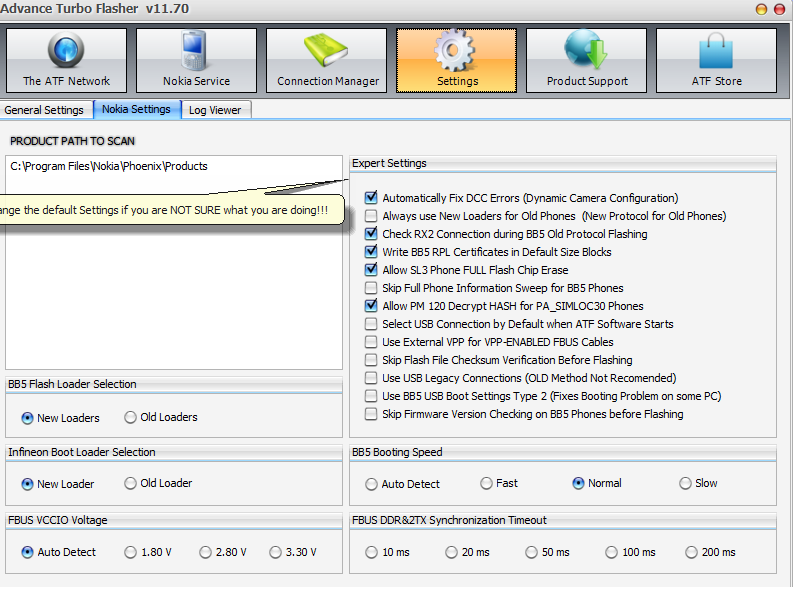Set BB5 Booting Speed to Fast
This screenshot has width=793, height=600.
pos(487,484)
